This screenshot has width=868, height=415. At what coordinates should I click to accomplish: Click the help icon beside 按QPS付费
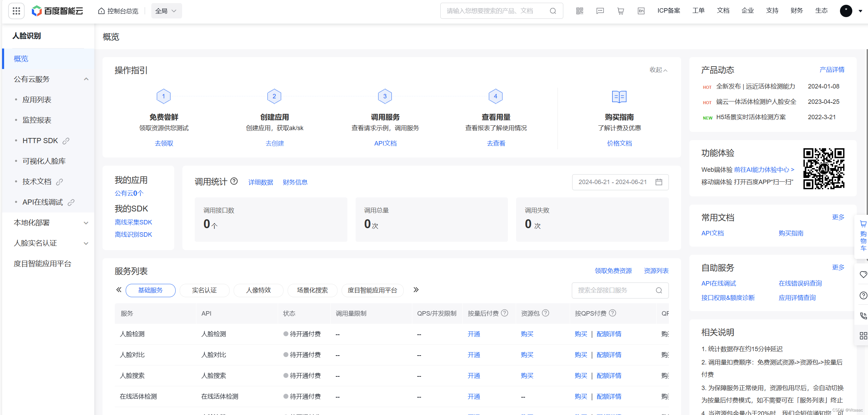(x=612, y=313)
